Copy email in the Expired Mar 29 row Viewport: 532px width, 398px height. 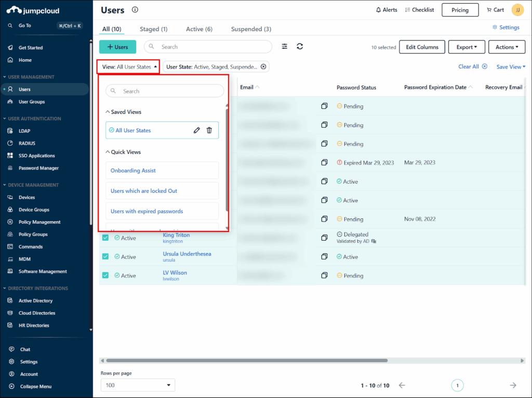(x=324, y=162)
